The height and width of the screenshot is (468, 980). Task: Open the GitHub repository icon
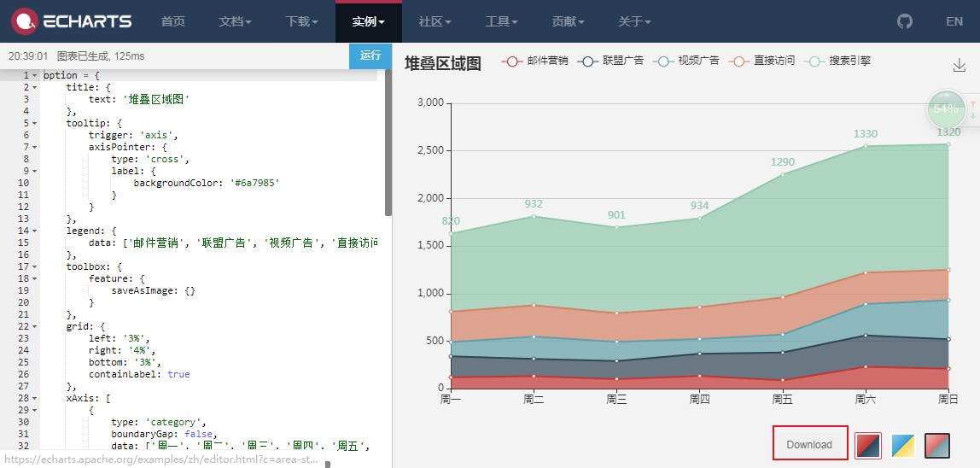click(x=904, y=21)
